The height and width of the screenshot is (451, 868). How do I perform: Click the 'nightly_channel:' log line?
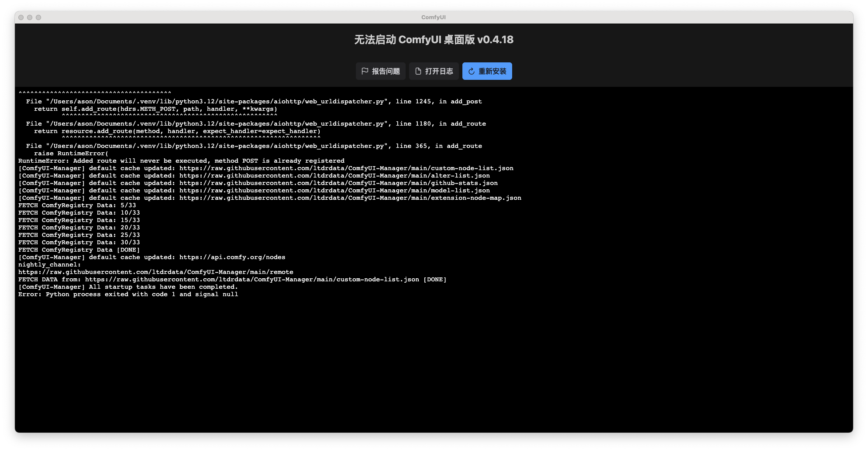49,265
